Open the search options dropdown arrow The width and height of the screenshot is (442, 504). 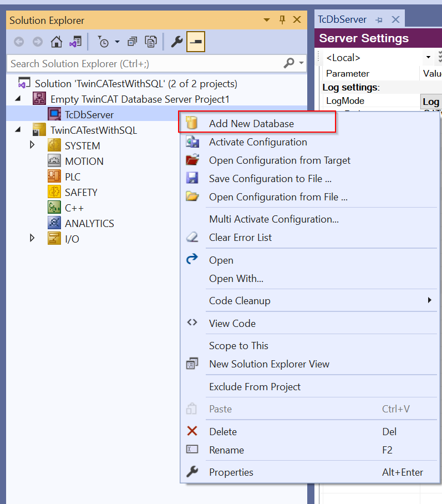click(x=301, y=63)
